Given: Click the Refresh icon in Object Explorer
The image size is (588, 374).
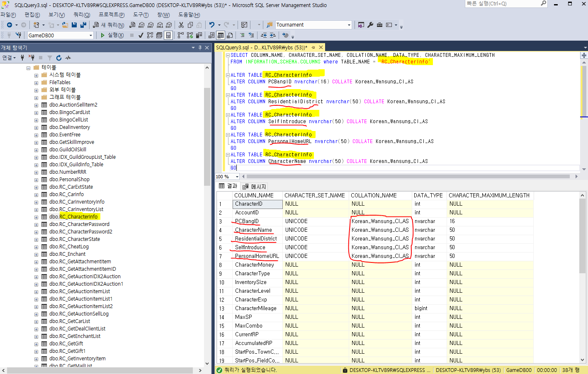Looking at the screenshot, I should coord(59,58).
